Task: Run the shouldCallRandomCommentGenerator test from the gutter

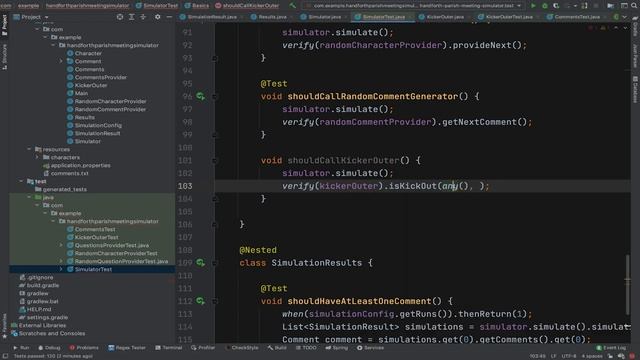Action: (x=200, y=96)
